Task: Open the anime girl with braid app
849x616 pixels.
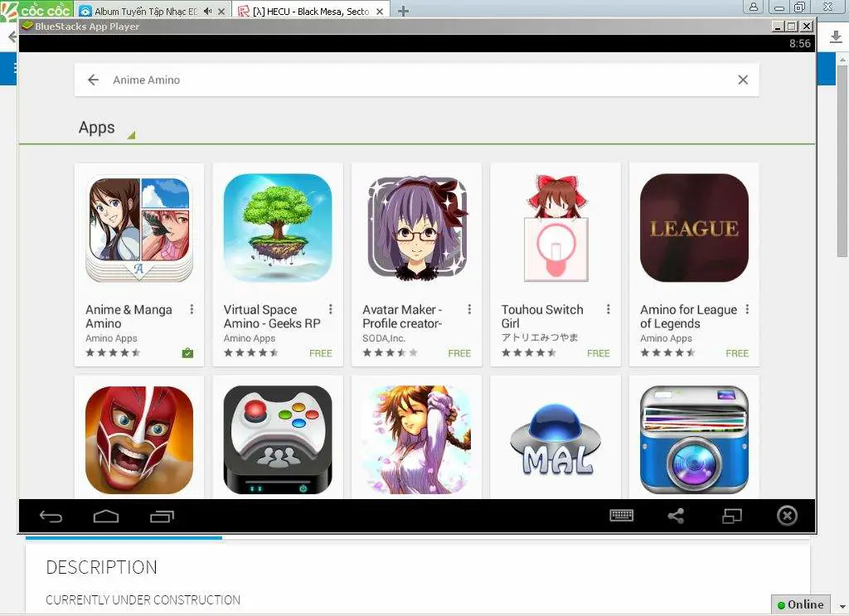Action: click(416, 439)
